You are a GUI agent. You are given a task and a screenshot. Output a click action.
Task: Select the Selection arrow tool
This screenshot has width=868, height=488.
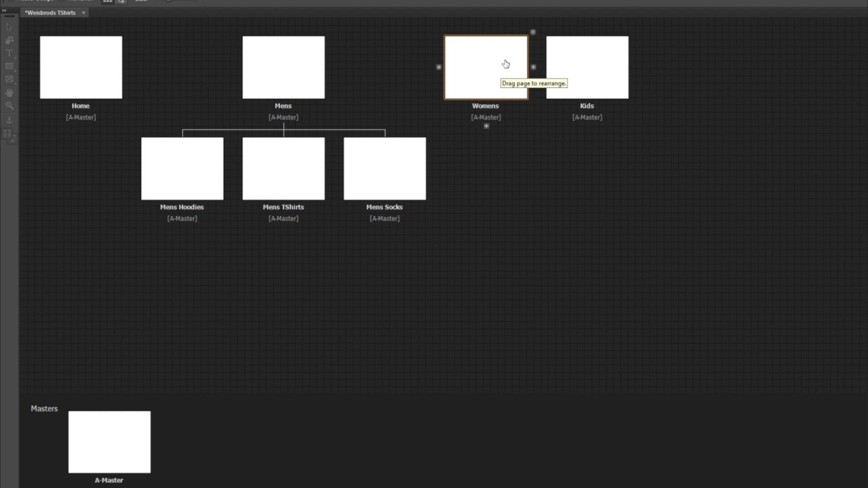(x=9, y=27)
